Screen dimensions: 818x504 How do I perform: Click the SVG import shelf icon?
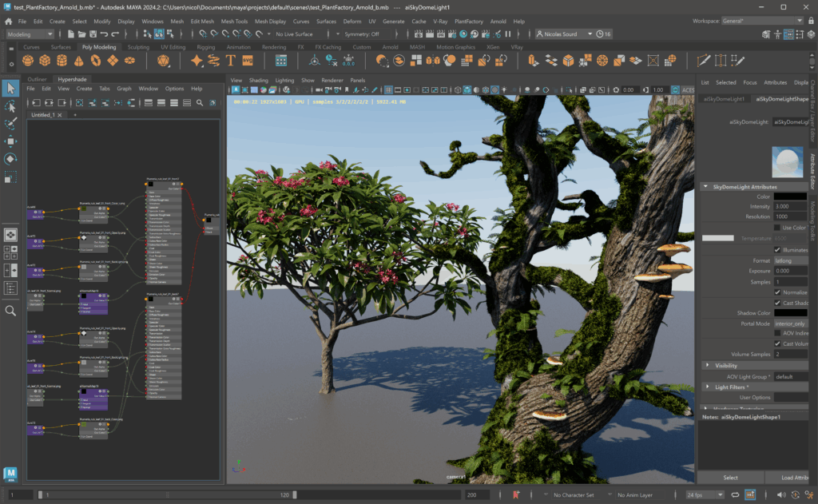click(x=248, y=61)
